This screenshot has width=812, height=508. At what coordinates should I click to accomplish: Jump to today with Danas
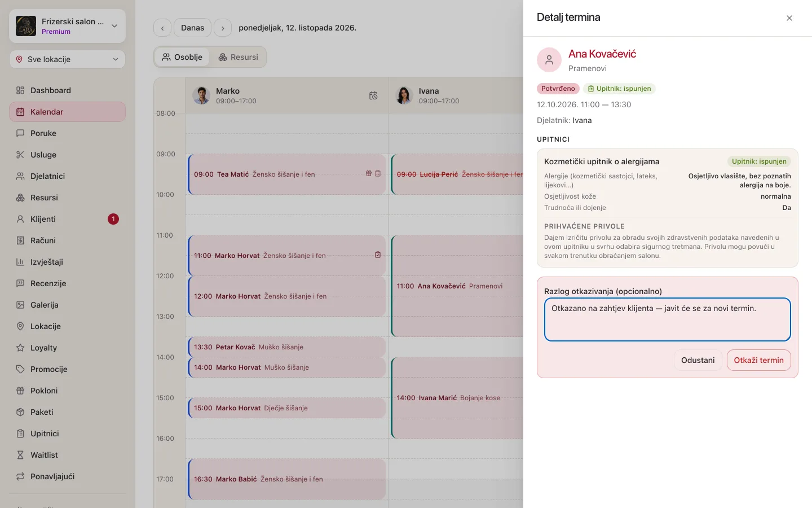[192, 28]
